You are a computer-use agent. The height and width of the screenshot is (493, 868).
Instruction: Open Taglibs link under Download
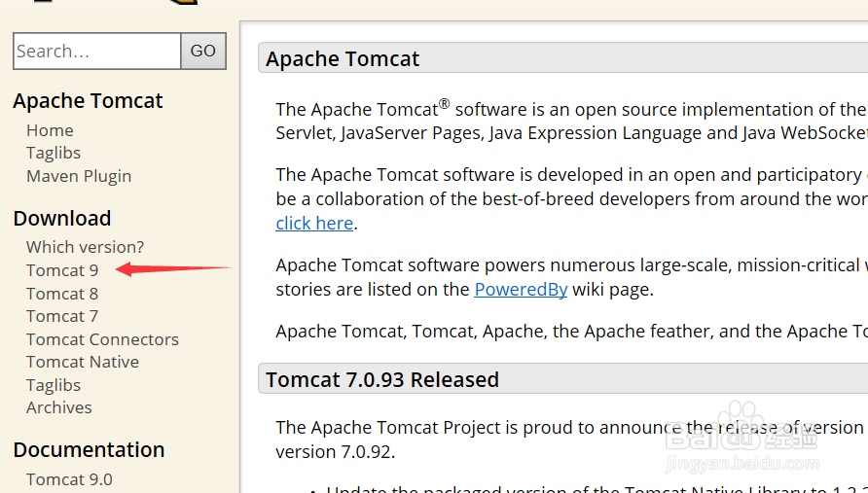pos(54,385)
